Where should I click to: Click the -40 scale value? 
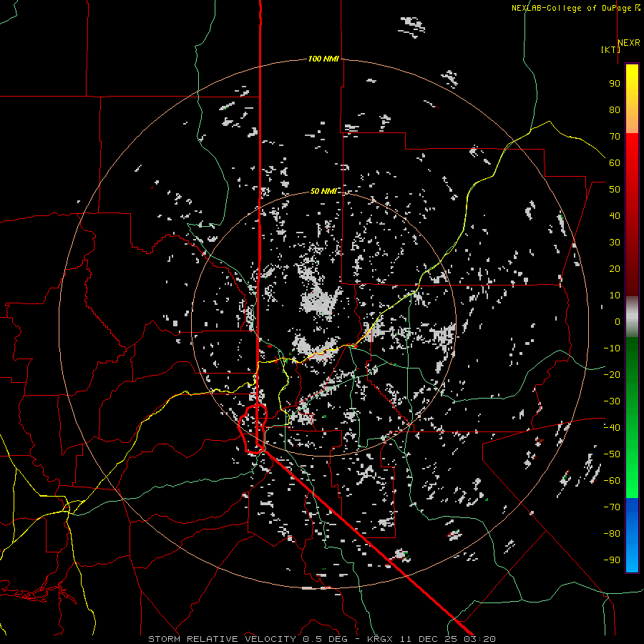(x=612, y=428)
